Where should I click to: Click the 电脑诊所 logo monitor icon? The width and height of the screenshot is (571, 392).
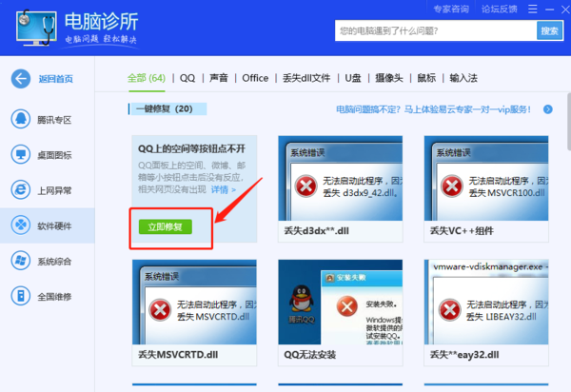(36, 28)
